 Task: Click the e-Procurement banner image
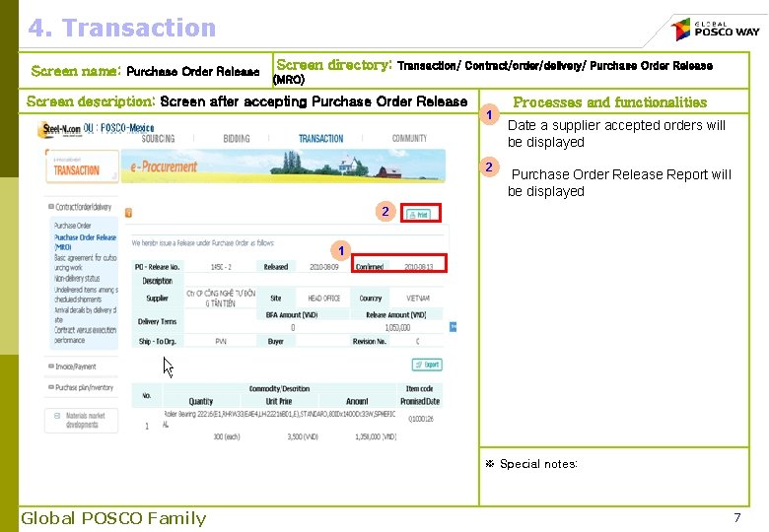283,166
